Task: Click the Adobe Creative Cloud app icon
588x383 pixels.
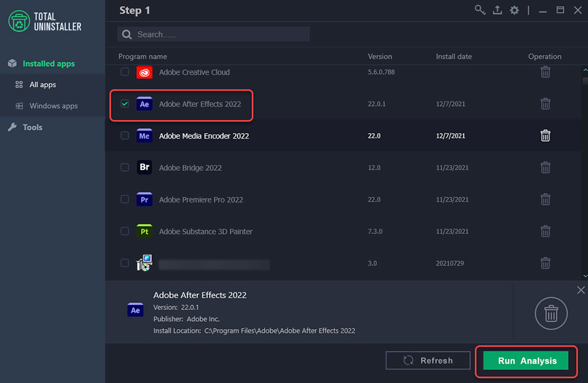Action: [144, 72]
